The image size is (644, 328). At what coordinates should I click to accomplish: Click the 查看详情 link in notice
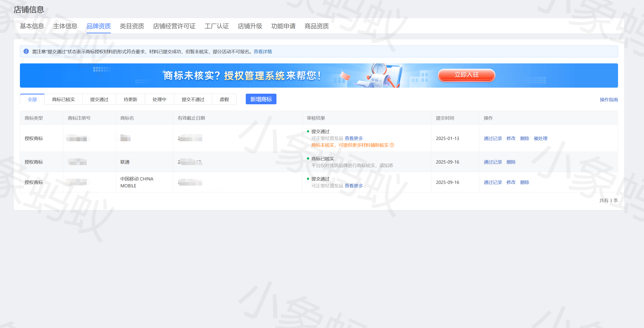click(263, 51)
